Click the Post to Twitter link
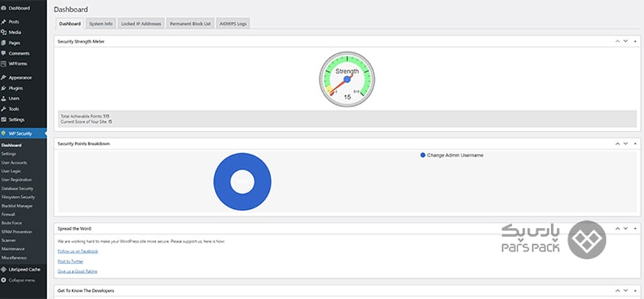 [70, 261]
